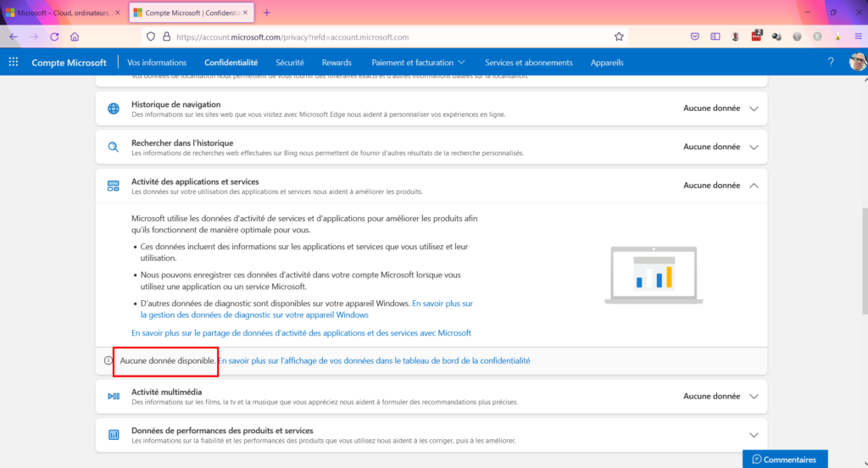Click the page vertical scrollbar
The height and width of the screenshot is (468, 868).
(865, 260)
